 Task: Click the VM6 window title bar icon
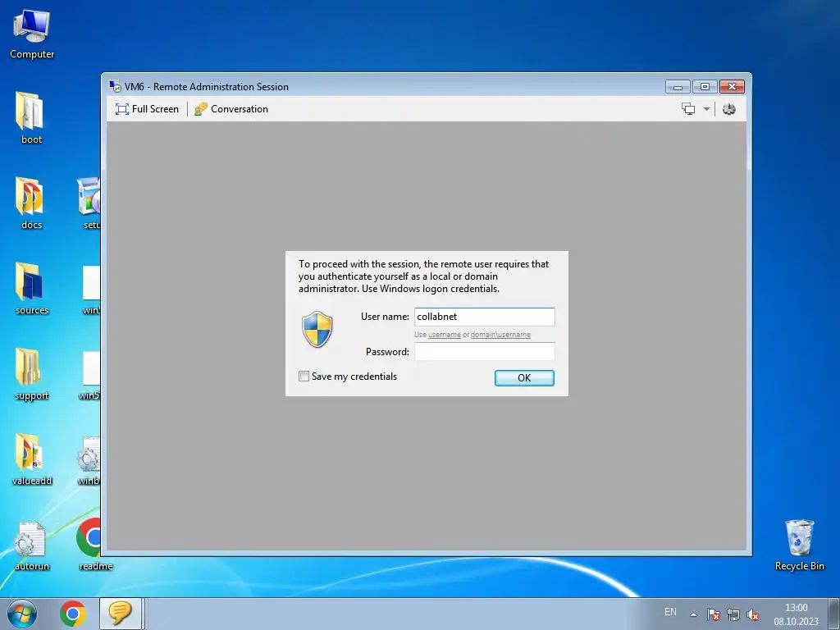coord(115,86)
